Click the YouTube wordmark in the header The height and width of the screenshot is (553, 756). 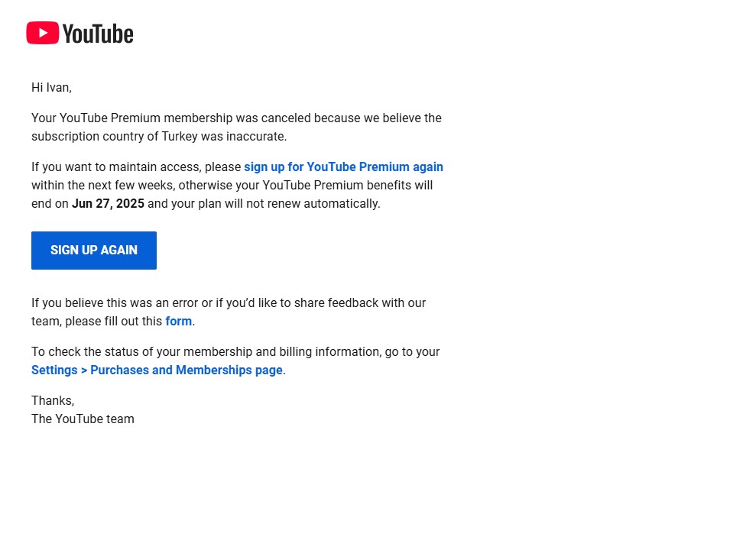[98, 34]
